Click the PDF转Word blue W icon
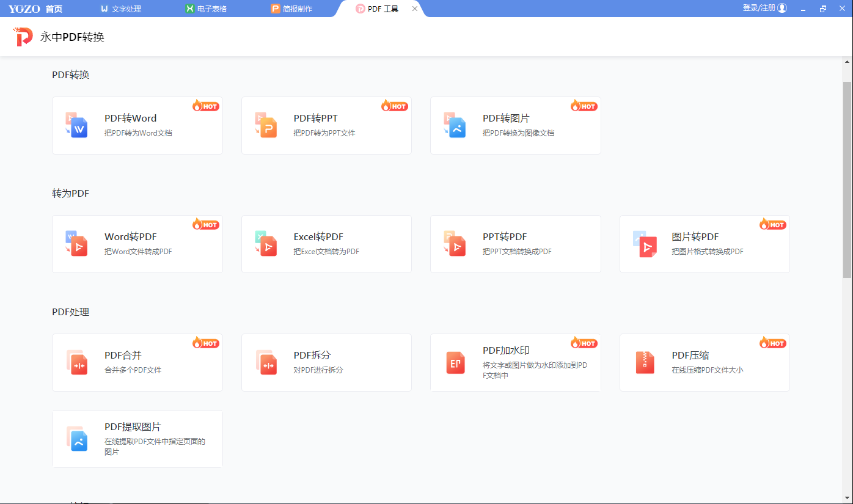The height and width of the screenshot is (504, 853). [77, 125]
